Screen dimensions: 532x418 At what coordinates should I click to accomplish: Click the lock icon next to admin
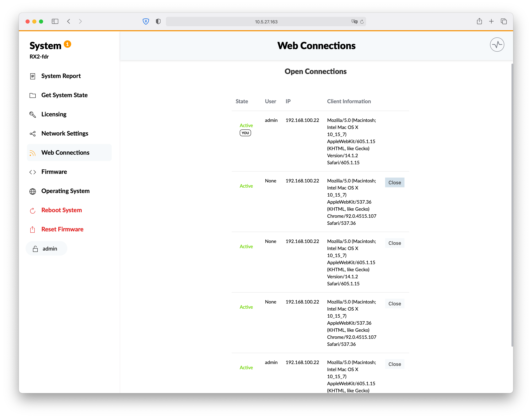click(x=35, y=249)
